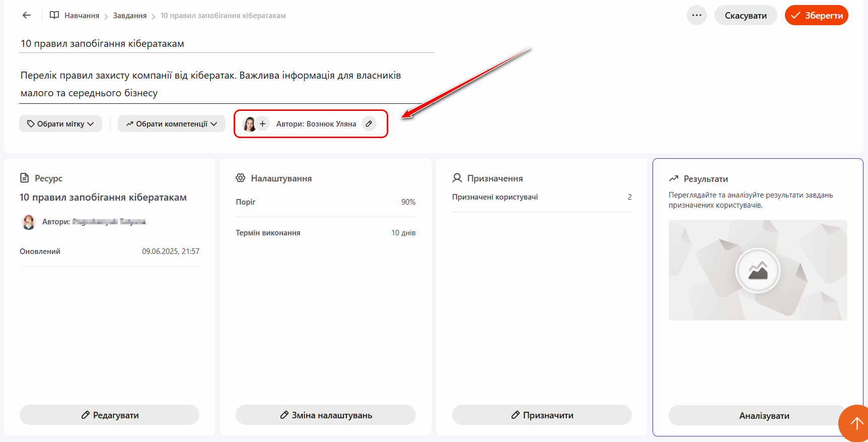Viewport: 868px width, 442px height.
Task: Expand the Обрати мітку dropdown
Action: [x=60, y=124]
